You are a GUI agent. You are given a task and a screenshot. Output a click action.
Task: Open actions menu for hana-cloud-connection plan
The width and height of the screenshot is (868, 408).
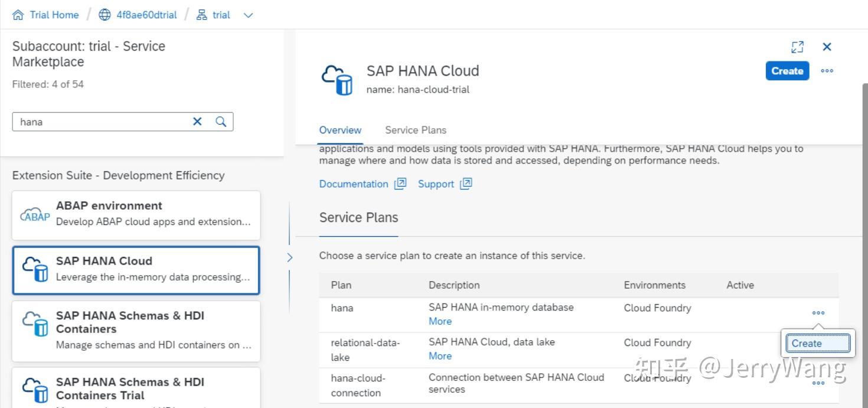pos(818,383)
